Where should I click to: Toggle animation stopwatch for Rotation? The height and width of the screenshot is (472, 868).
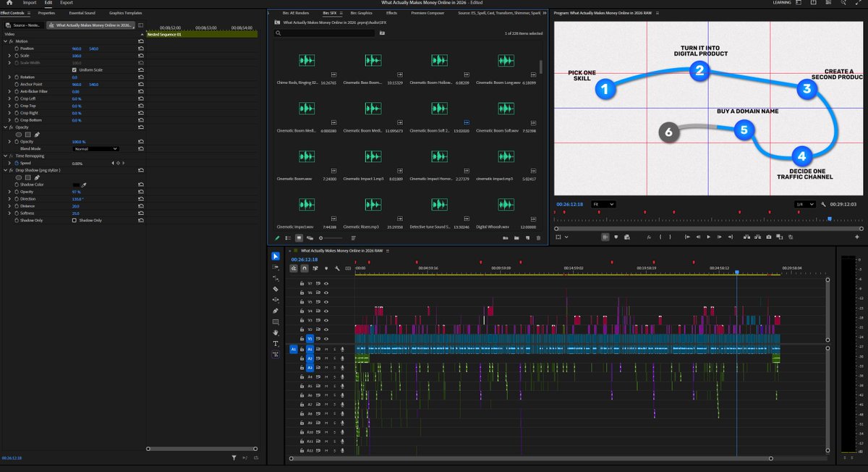pyautogui.click(x=17, y=77)
